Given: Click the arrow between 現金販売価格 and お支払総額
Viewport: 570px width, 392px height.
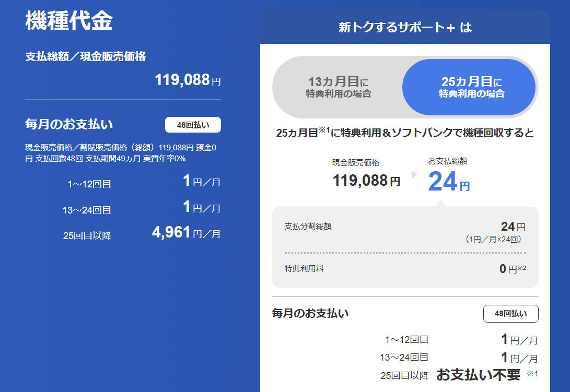Looking at the screenshot, I should click(x=414, y=174).
